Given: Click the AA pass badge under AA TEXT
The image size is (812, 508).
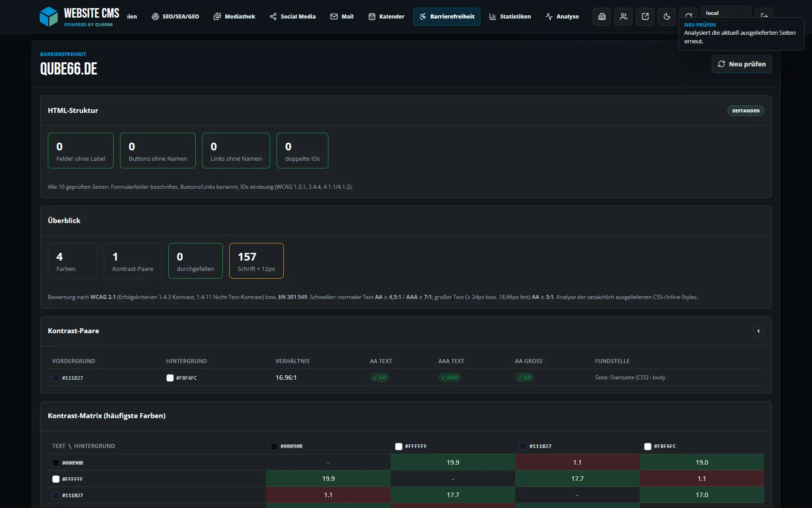Looking at the screenshot, I should (379, 378).
